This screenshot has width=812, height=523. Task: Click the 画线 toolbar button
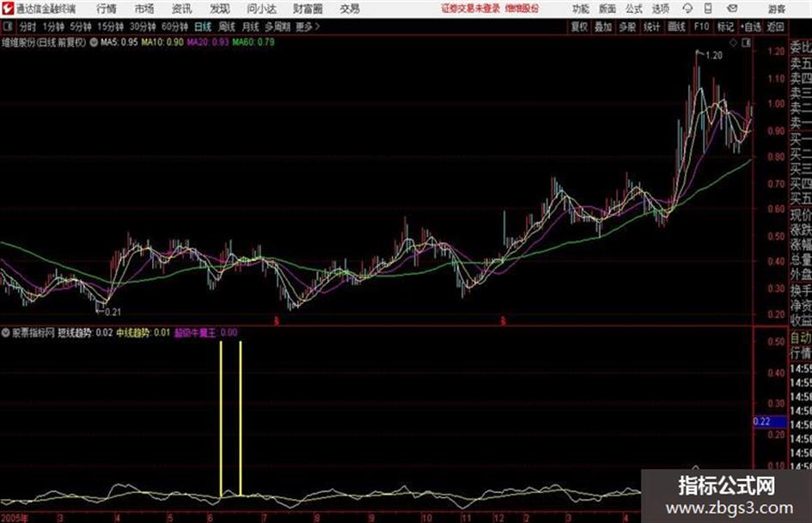point(676,27)
